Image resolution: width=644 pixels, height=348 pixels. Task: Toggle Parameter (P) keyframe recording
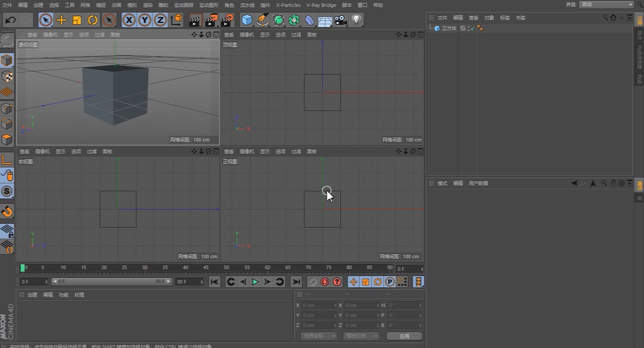click(x=390, y=282)
